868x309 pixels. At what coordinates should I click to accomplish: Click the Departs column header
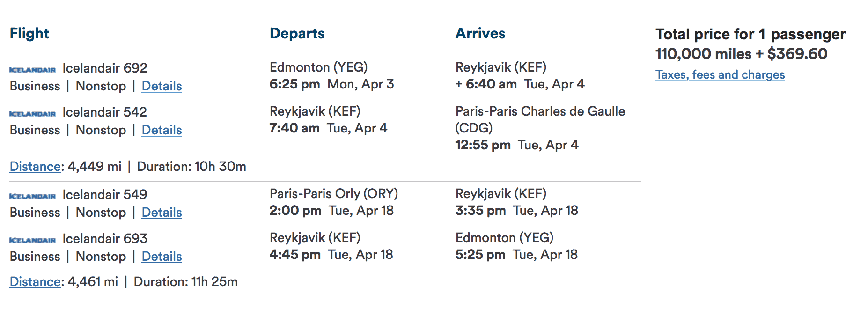297,33
